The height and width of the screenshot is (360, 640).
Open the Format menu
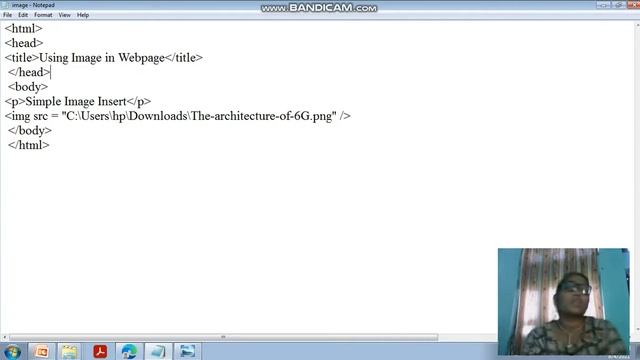point(43,15)
